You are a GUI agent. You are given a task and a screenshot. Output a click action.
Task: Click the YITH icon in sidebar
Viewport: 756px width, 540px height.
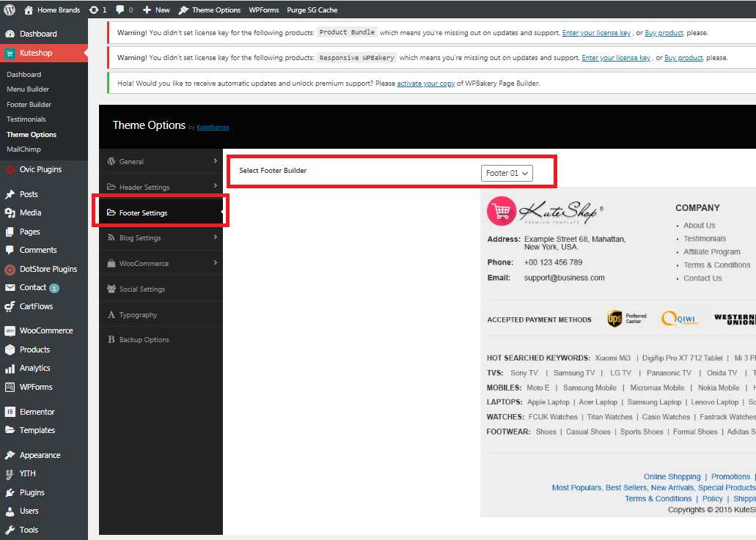[10, 474]
